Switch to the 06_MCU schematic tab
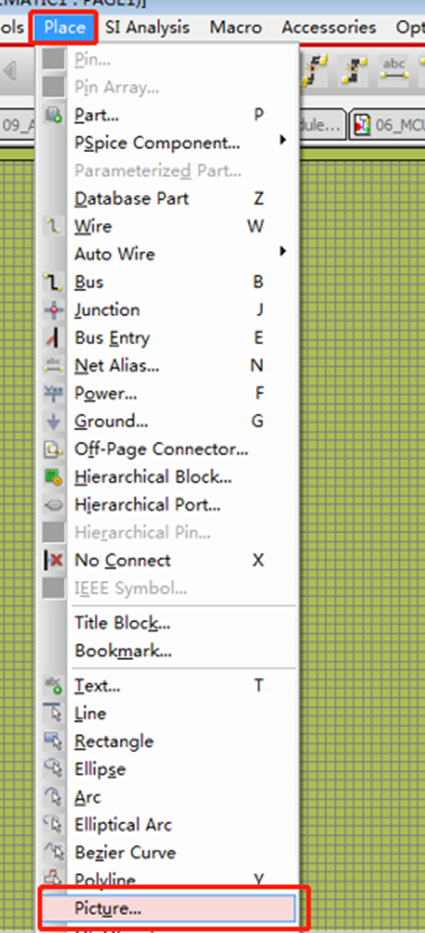Image resolution: width=425 pixels, height=933 pixels. (x=387, y=124)
